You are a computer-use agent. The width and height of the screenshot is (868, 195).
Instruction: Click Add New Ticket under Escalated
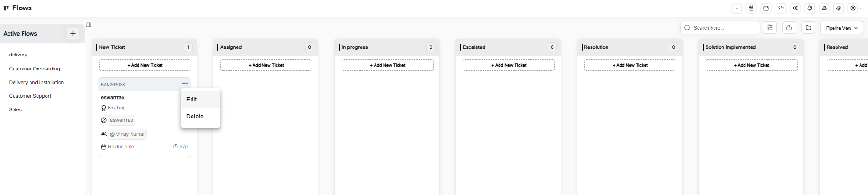point(509,65)
